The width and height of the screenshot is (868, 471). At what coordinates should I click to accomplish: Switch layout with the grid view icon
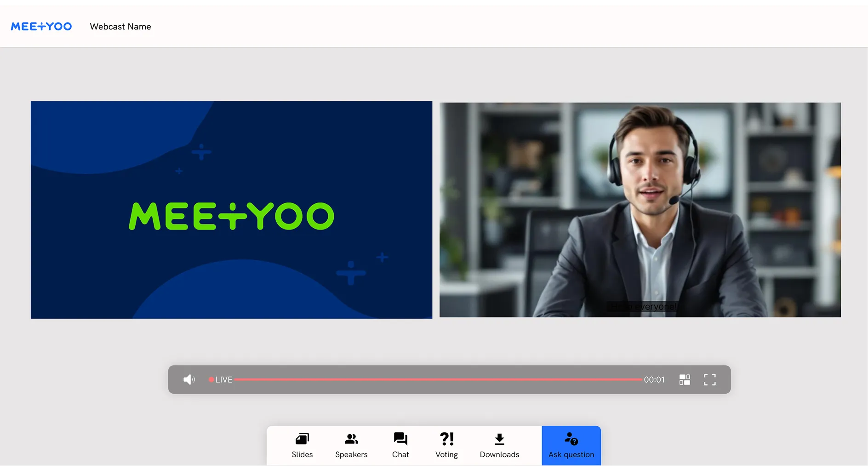(685, 379)
